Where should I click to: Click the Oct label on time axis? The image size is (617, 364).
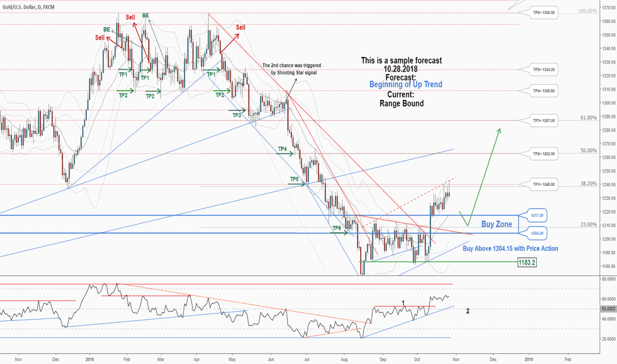click(x=417, y=359)
